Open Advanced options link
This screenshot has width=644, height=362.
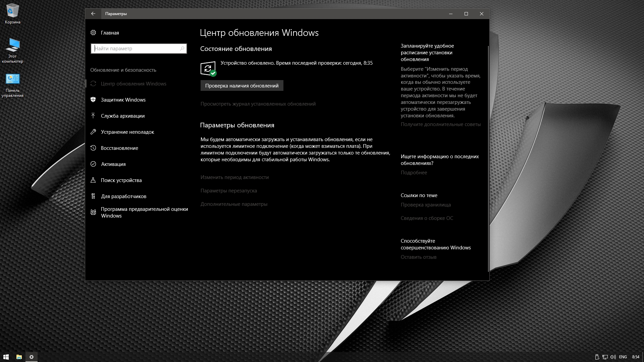coord(234,204)
